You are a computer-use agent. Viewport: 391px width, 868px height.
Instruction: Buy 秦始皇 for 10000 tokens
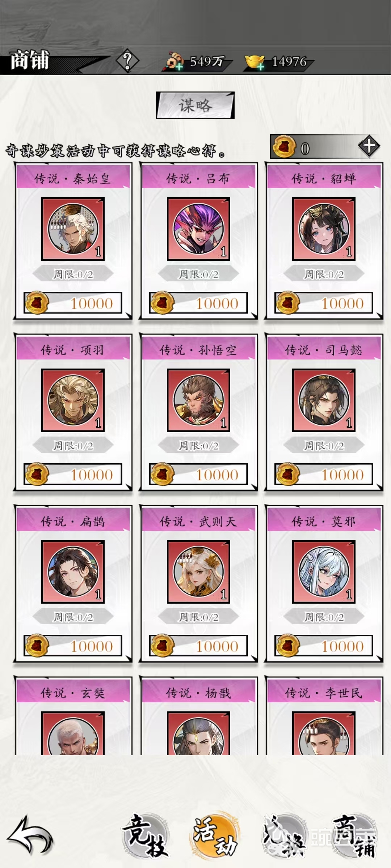73,303
